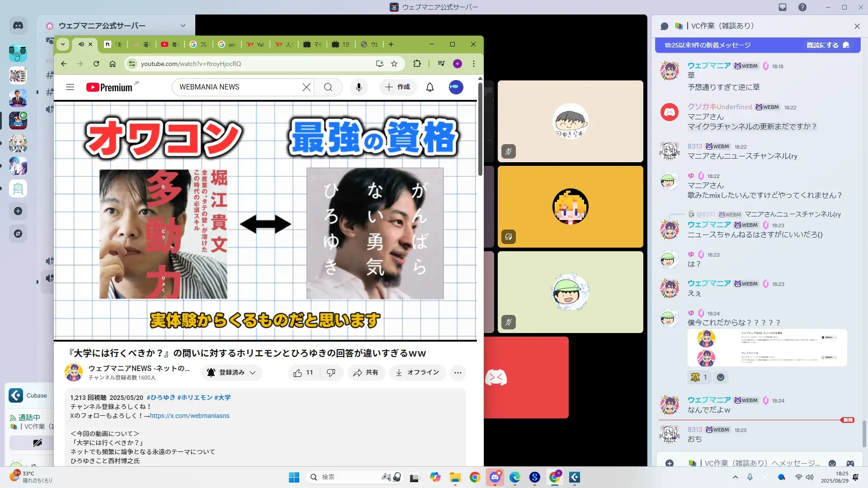Click the YouTube search magnifier button

point(328,87)
